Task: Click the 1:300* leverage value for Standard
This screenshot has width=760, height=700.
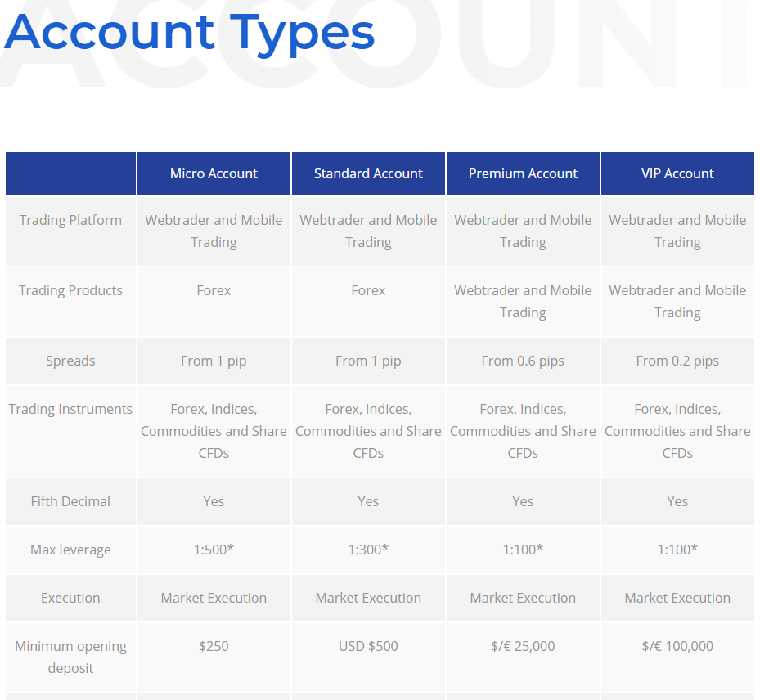Action: 368,550
